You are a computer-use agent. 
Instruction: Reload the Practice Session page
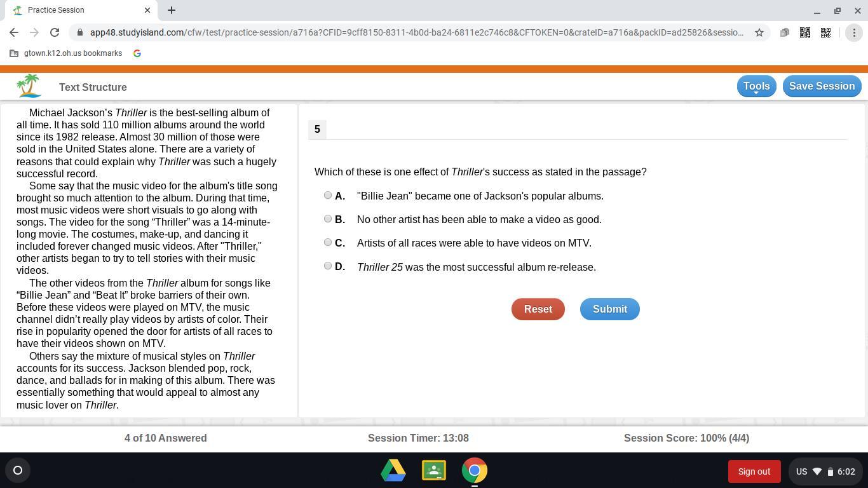pos(55,32)
